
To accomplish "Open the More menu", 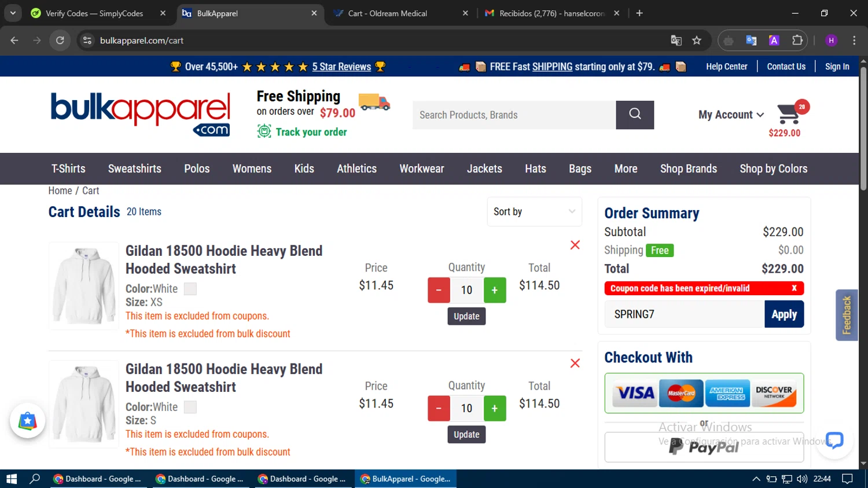I will pyautogui.click(x=626, y=168).
